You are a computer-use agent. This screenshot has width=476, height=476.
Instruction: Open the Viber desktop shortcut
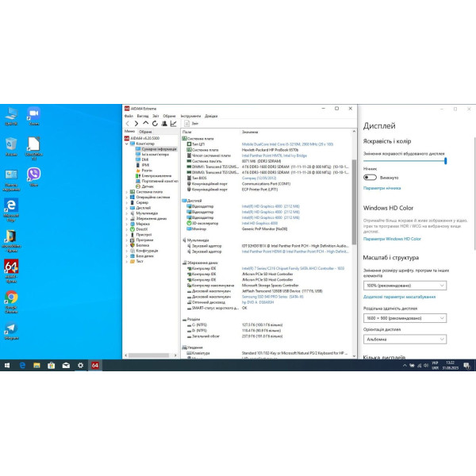coord(33,177)
